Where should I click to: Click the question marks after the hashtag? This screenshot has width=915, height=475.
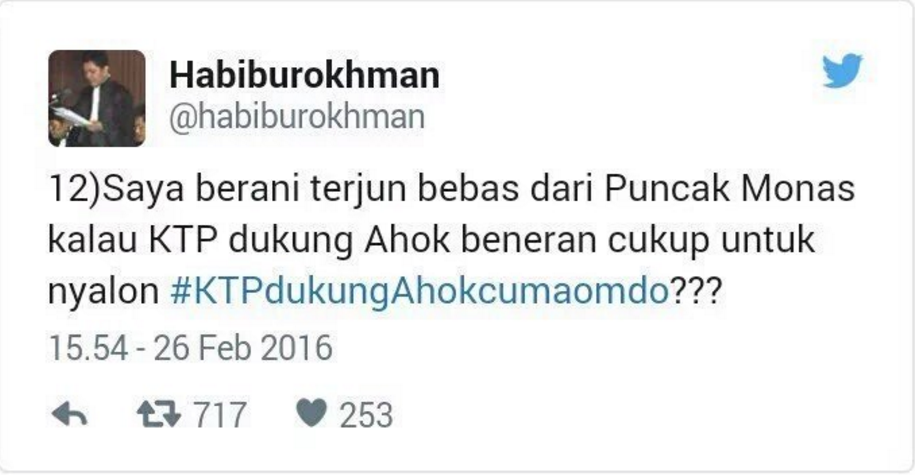click(x=696, y=290)
